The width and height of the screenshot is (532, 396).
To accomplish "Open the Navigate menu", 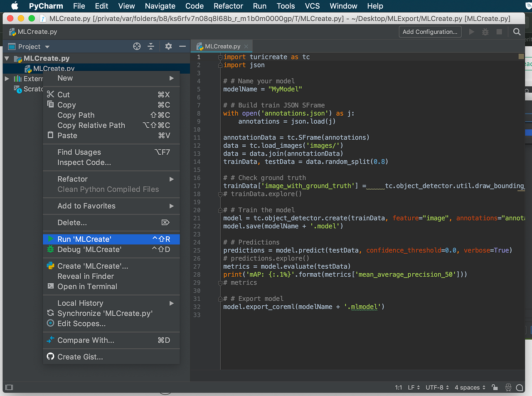I will pyautogui.click(x=160, y=6).
